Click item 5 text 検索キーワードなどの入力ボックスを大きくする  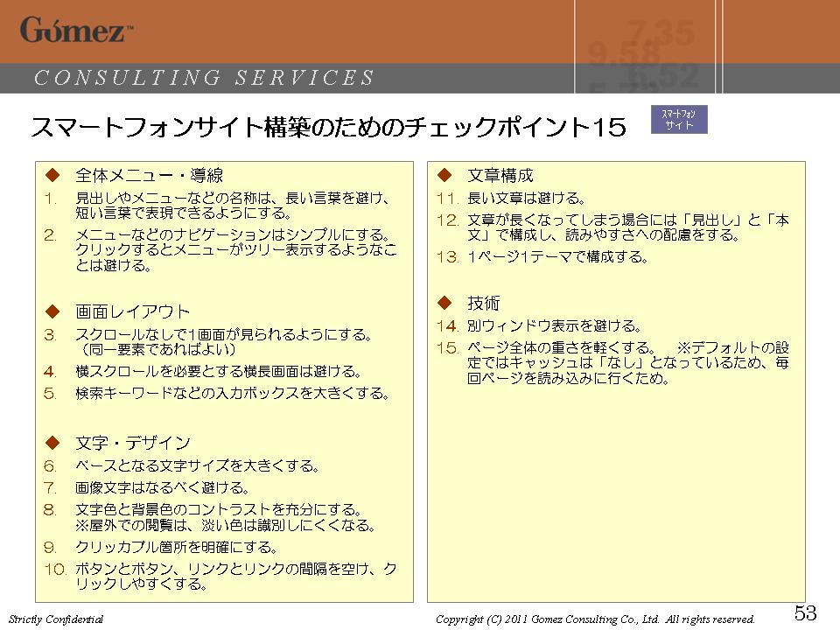click(232, 394)
